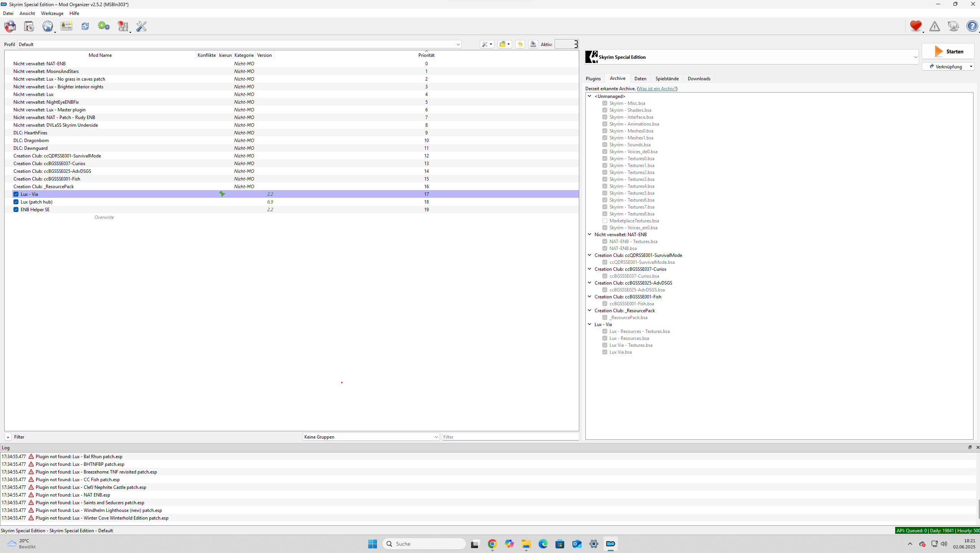This screenshot has height=553, width=980.
Task: Click the Starten button
Action: 948,51
